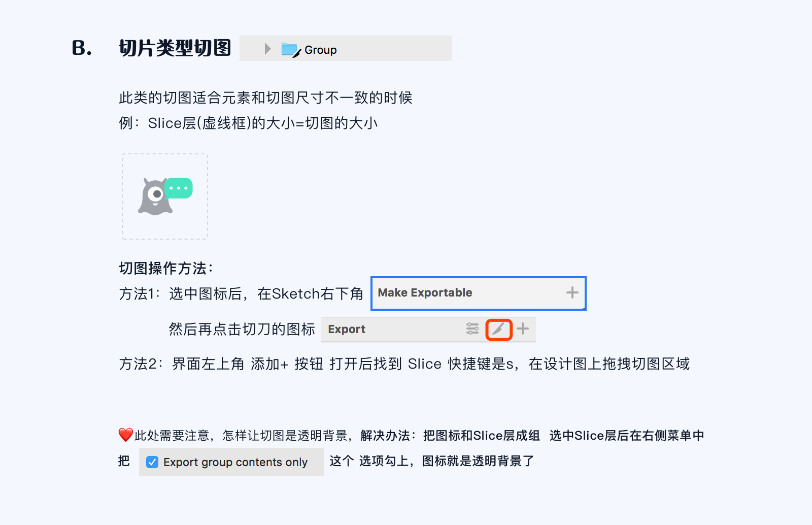Click the gray monster icon
The width and height of the screenshot is (812, 525).
pos(154,198)
